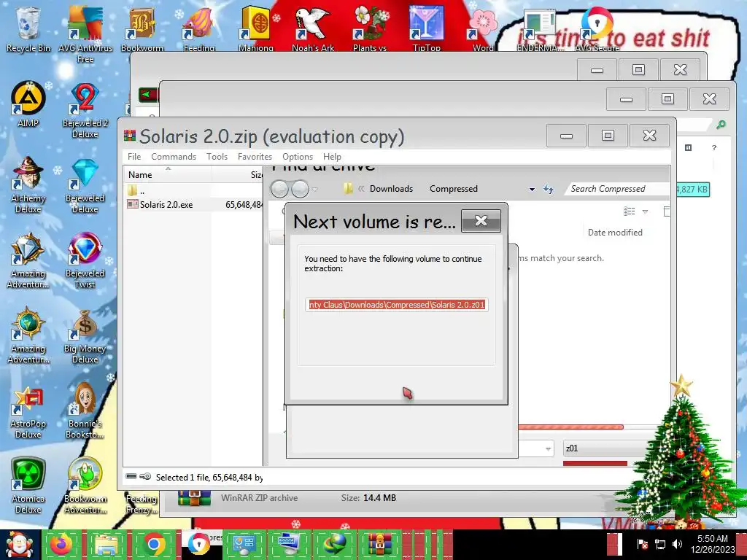Image resolution: width=747 pixels, height=560 pixels.
Task: Select the Big Money Deluxe shortcut
Action: [85, 335]
